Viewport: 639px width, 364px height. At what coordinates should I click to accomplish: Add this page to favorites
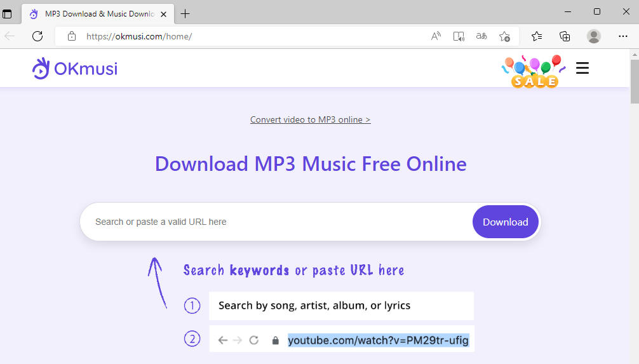504,36
